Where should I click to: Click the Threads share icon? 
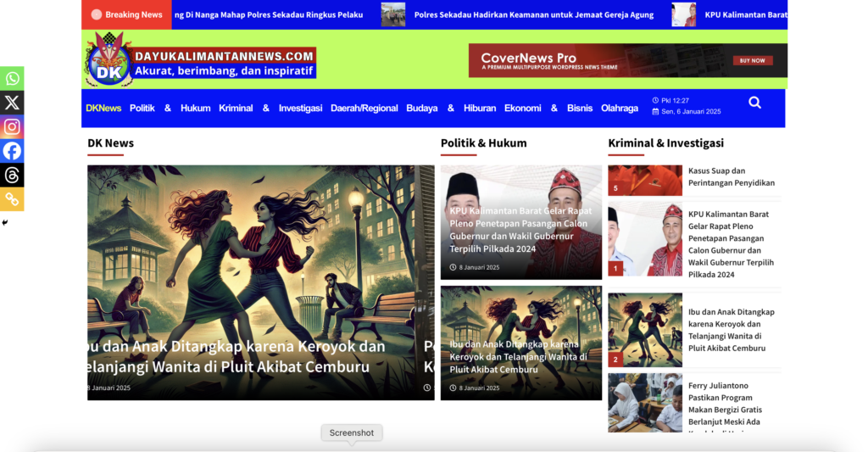click(x=12, y=176)
